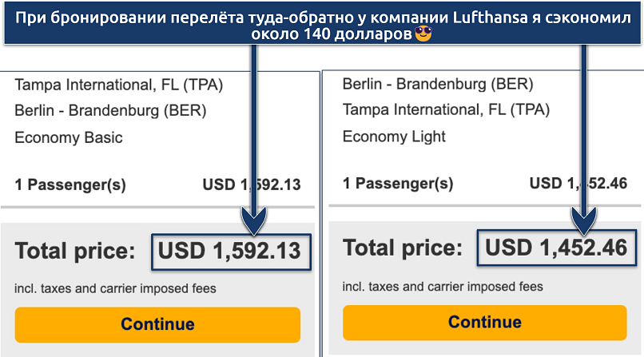Click Tampa International, FL (TPA) in left panel
This screenshot has height=357, width=644.
tap(118, 85)
